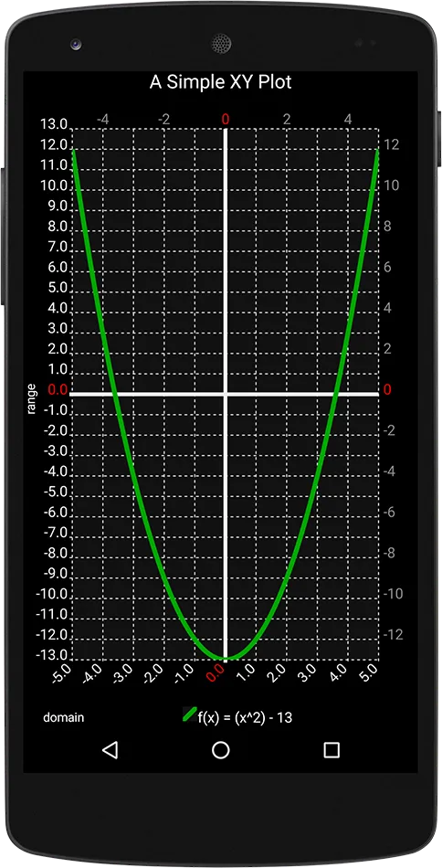Image resolution: width=442 pixels, height=868 pixels.
Task: Click the top axis label -2
Action: (x=163, y=119)
